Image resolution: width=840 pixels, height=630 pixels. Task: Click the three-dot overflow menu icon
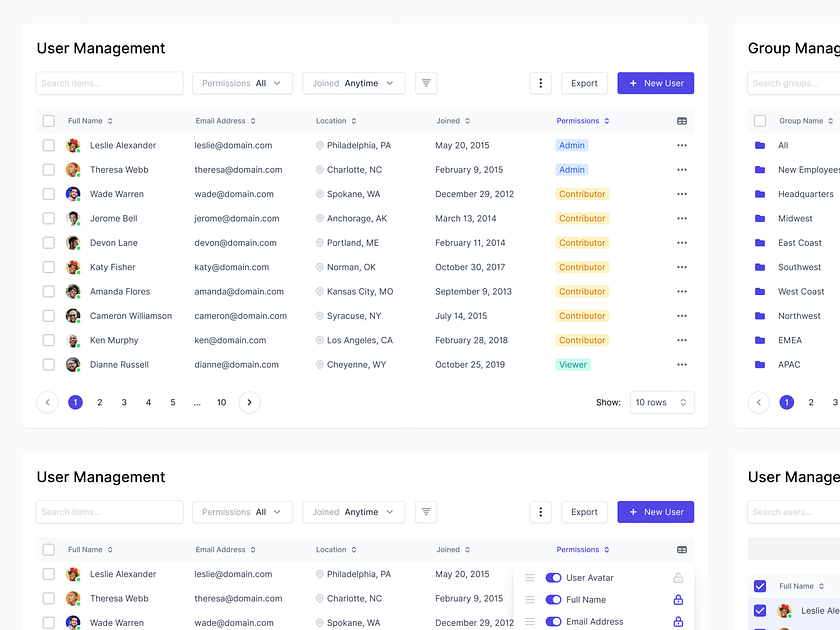541,83
